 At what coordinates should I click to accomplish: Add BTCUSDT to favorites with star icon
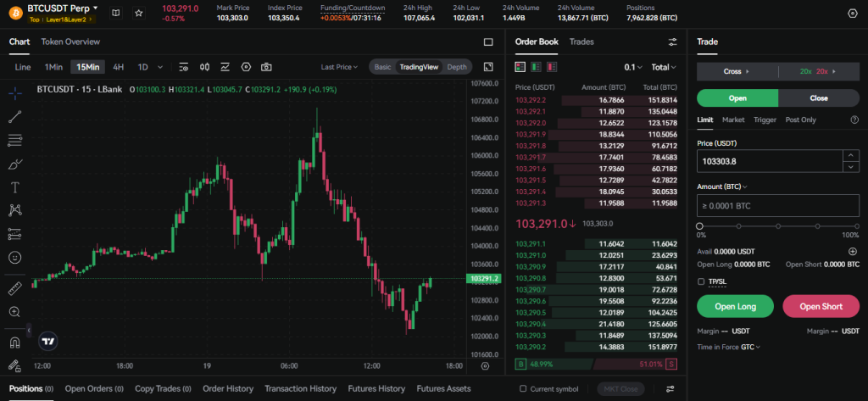(x=139, y=12)
